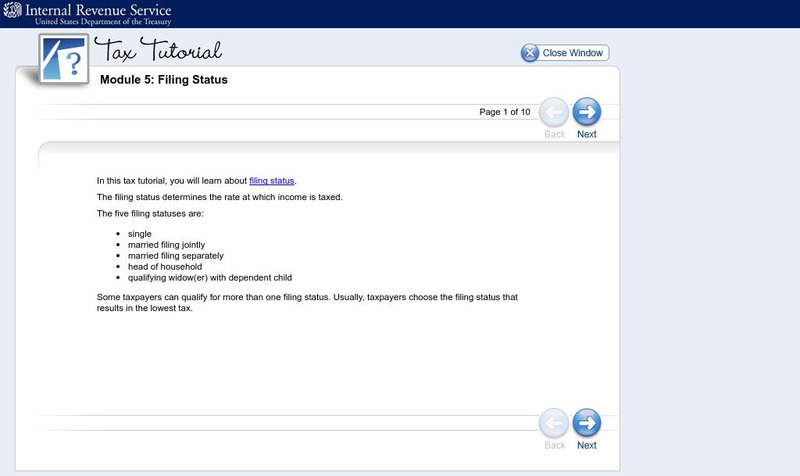
Task: Click the top Back text label
Action: 555,134
